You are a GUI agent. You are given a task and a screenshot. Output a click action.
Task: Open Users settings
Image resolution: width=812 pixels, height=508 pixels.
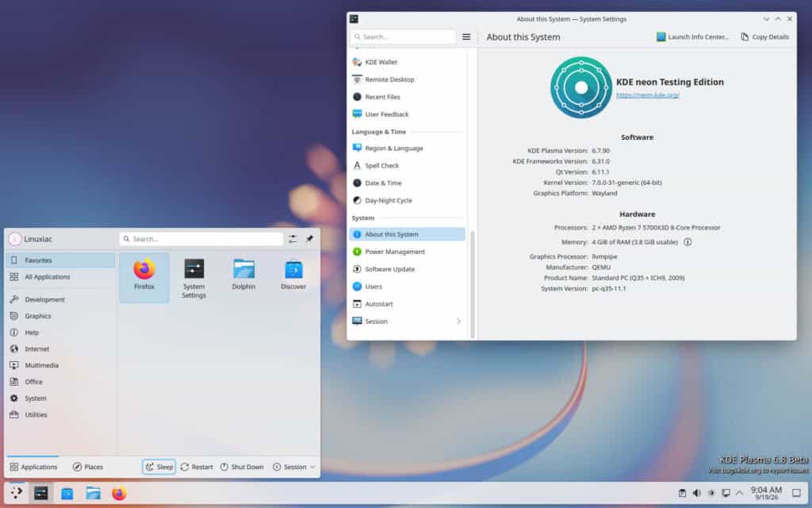click(x=407, y=286)
